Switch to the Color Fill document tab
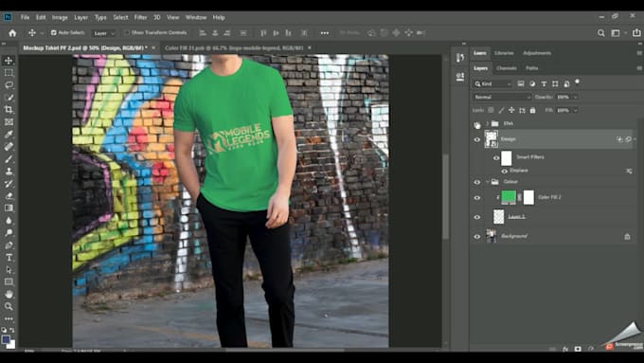The width and height of the screenshot is (644, 363). click(x=234, y=48)
